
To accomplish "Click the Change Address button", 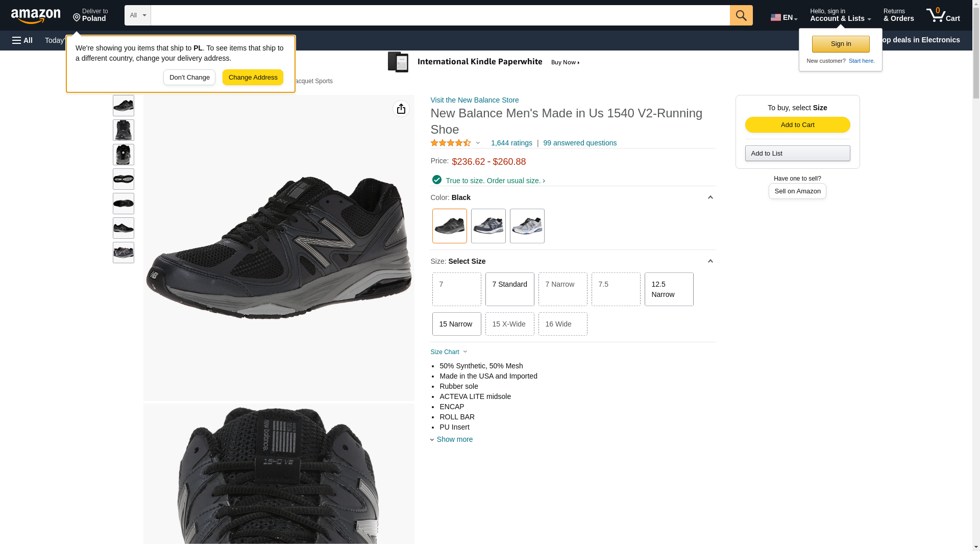I will tap(253, 78).
